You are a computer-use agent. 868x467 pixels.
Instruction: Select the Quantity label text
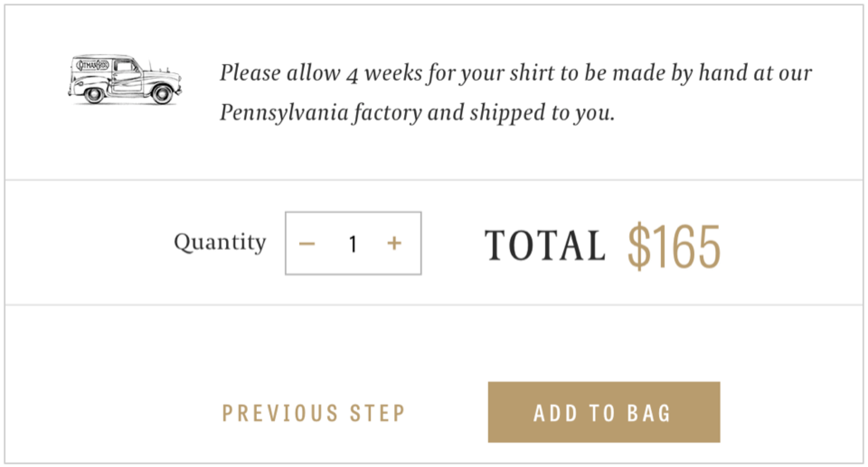(220, 242)
